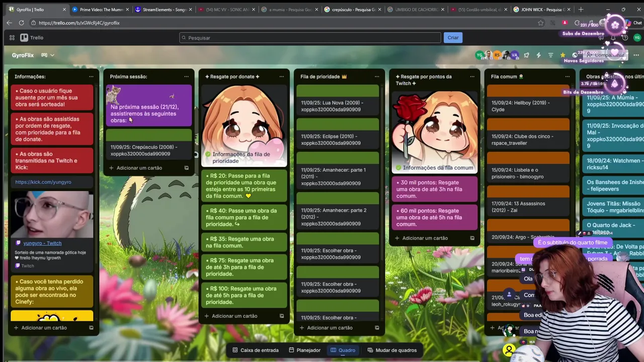Open the board view switcher icon
The height and width of the screenshot is (362, 644).
point(44,55)
